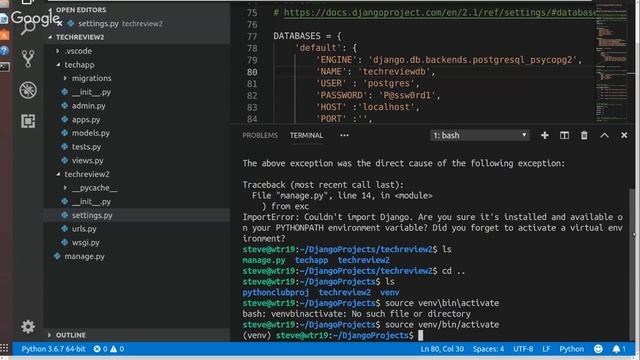Open the Search view magnifier icon
This screenshot has height=360, width=640.
[x=28, y=28]
